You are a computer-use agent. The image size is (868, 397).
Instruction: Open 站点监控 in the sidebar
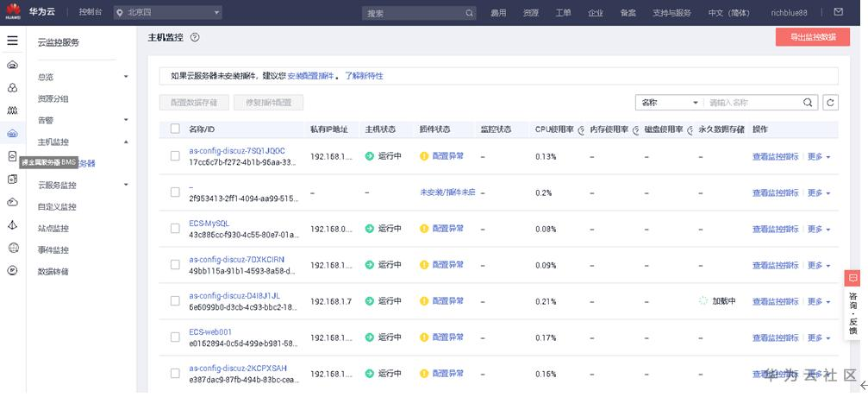click(53, 229)
